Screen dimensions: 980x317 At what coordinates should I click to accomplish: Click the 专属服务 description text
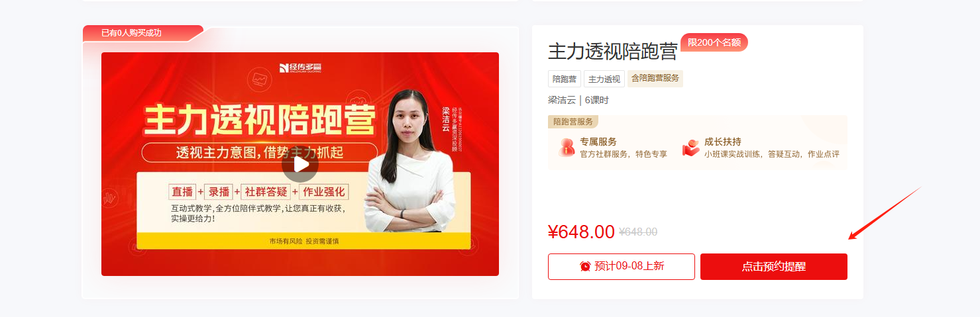(624, 154)
